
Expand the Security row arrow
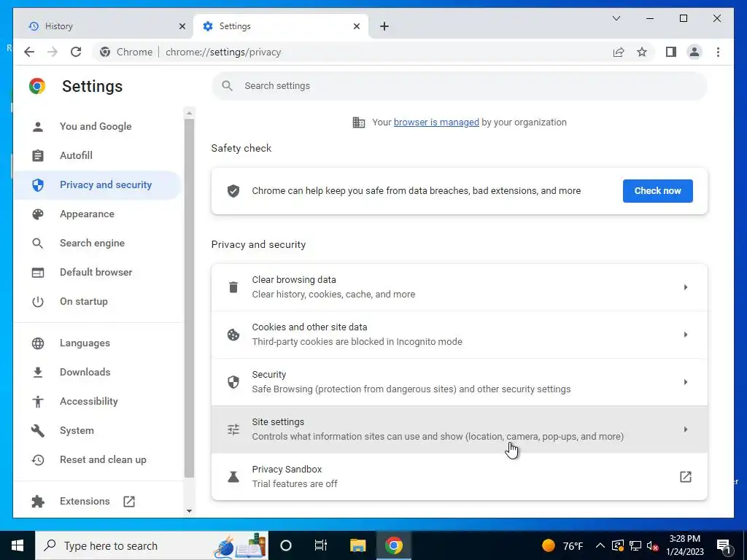tap(686, 382)
